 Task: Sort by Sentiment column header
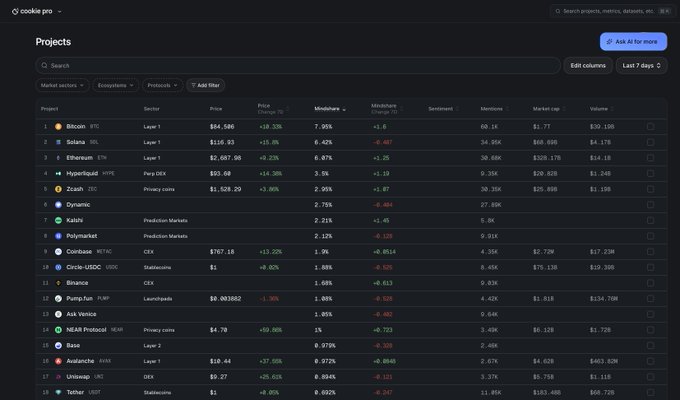point(443,109)
